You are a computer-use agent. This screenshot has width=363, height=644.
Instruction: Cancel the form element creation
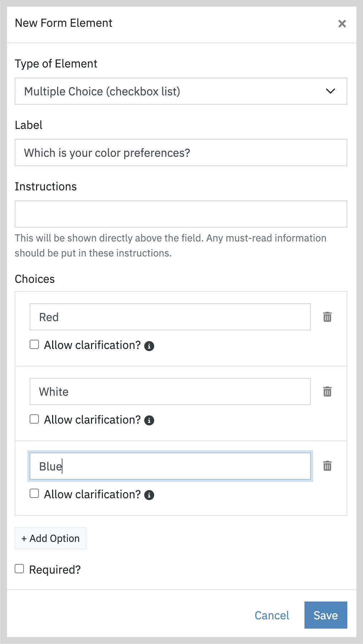pos(272,615)
